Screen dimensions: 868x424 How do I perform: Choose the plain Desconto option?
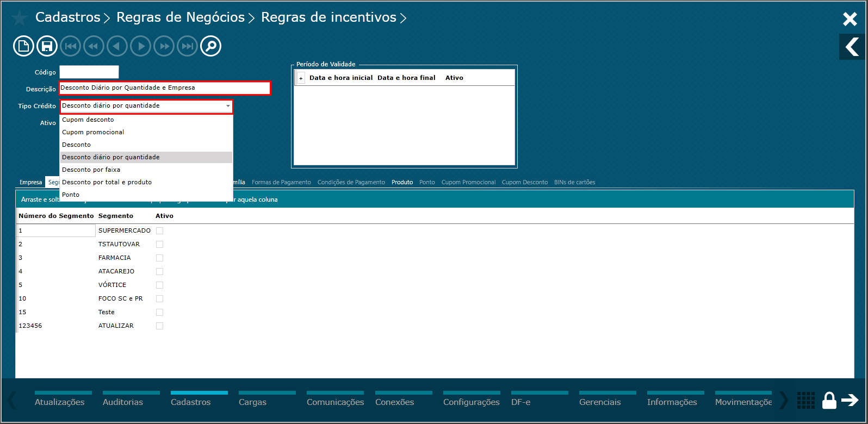[x=146, y=145]
